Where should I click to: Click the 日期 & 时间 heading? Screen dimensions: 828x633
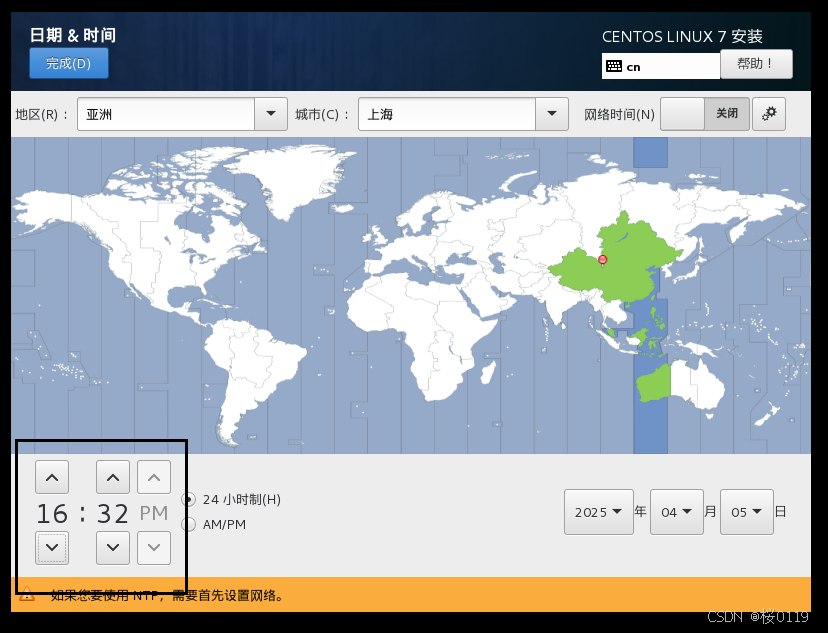point(72,35)
